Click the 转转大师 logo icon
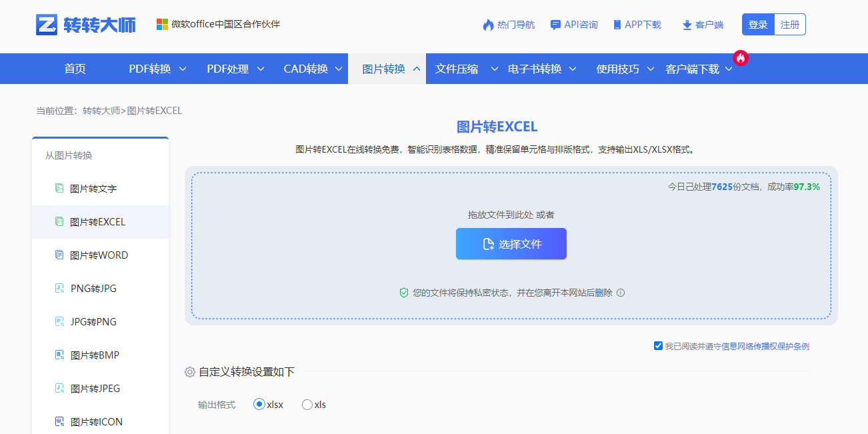 (47, 25)
